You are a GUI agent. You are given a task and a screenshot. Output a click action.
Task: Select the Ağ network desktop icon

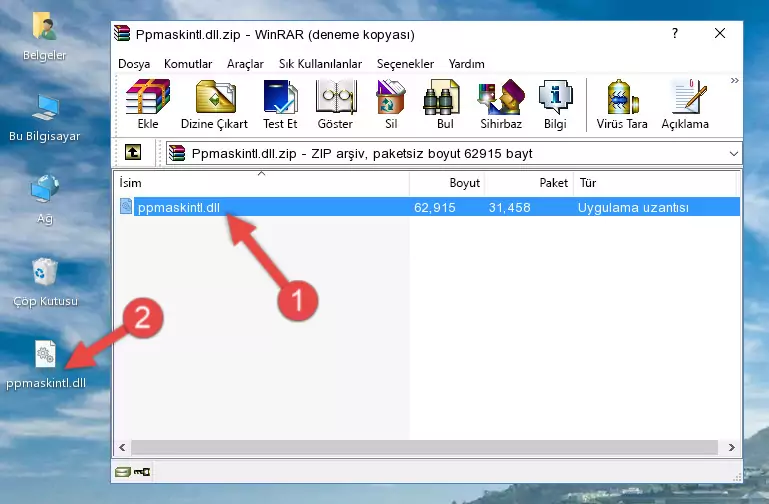pyautogui.click(x=45, y=200)
